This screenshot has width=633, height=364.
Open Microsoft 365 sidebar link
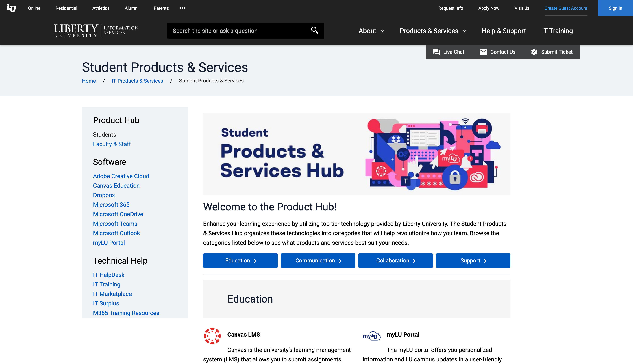pos(111,204)
